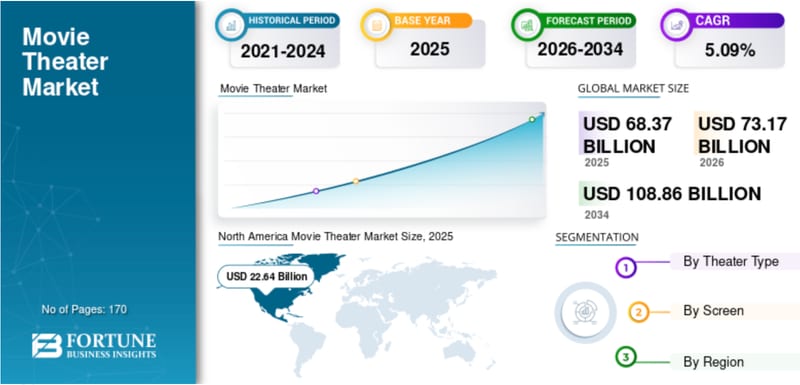The height and width of the screenshot is (385, 800).
Task: Select the green number 3 circle
Action: click(626, 357)
